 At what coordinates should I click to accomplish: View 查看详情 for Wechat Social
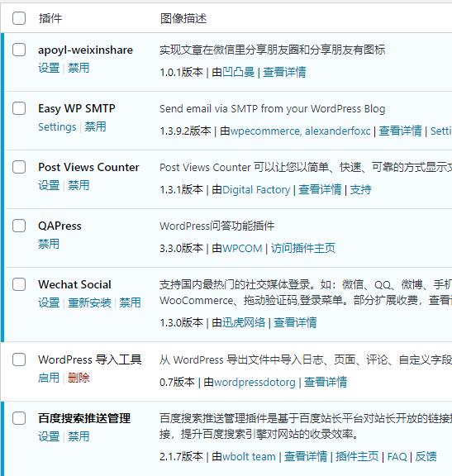pos(295,322)
